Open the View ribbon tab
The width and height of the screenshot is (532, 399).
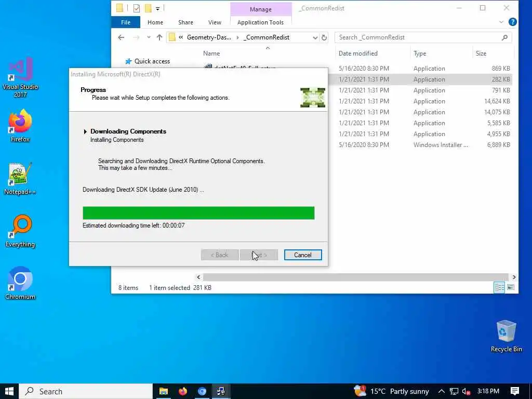[215, 22]
